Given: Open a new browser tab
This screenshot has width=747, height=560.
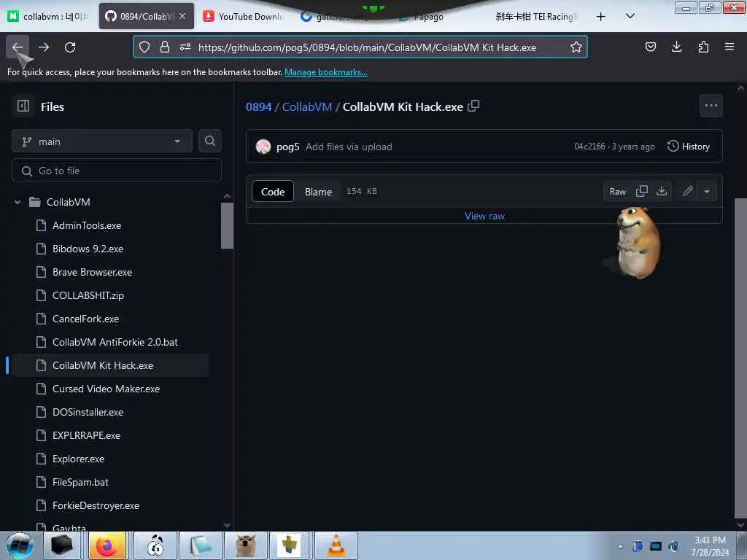Looking at the screenshot, I should (x=601, y=17).
